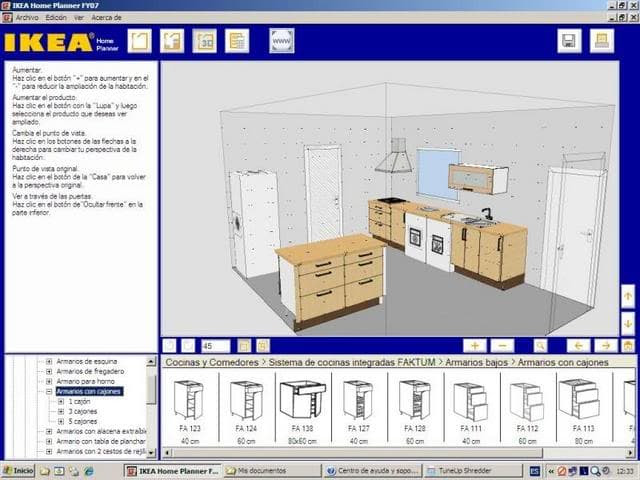This screenshot has height=480, width=640.
Task: Expand Armario para horno tree node
Action: [49, 381]
